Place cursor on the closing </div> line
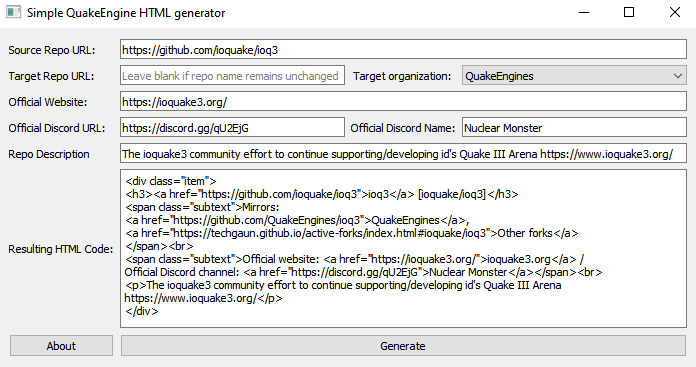696x367 pixels. [142, 311]
